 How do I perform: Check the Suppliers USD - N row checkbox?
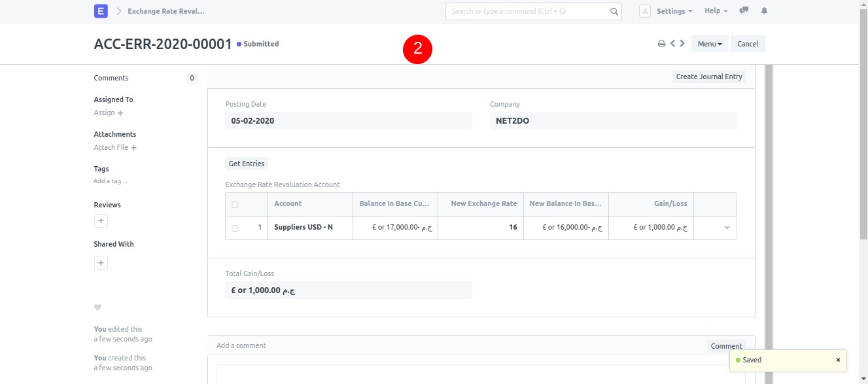point(235,228)
